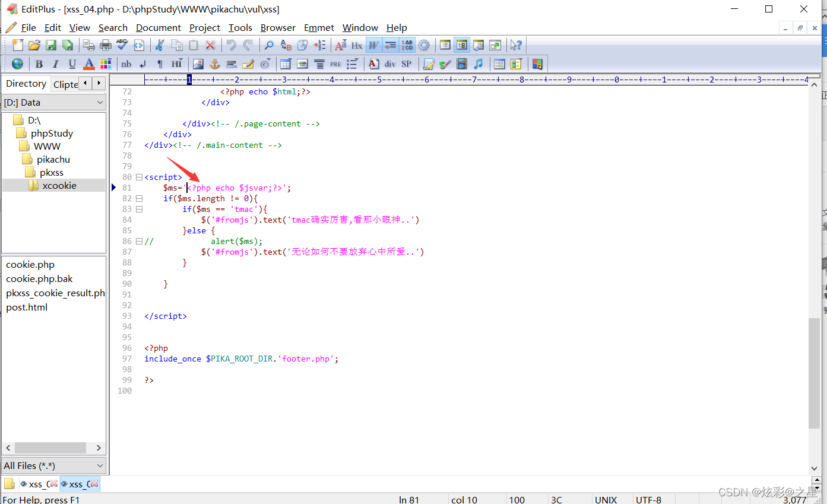
Task: Open the Document menu
Action: [159, 27]
